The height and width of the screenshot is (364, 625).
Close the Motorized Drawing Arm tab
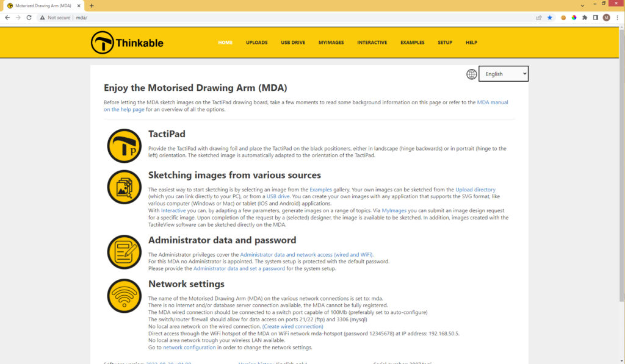79,5
